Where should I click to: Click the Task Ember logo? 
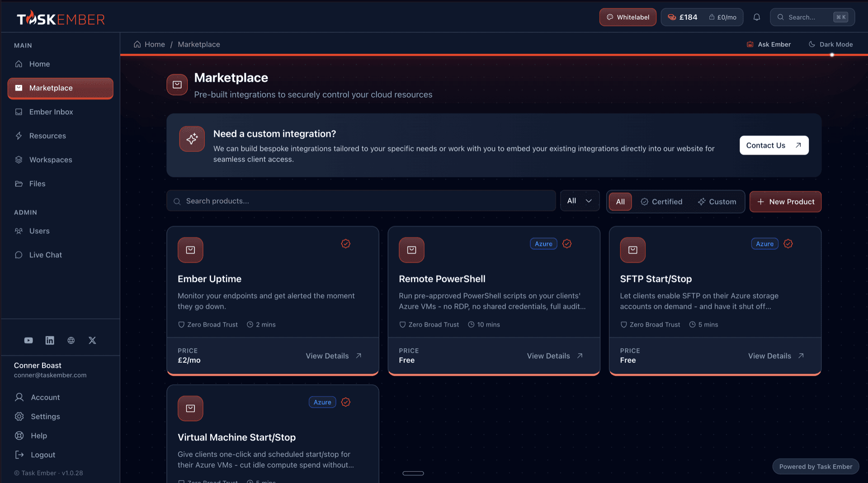61,18
